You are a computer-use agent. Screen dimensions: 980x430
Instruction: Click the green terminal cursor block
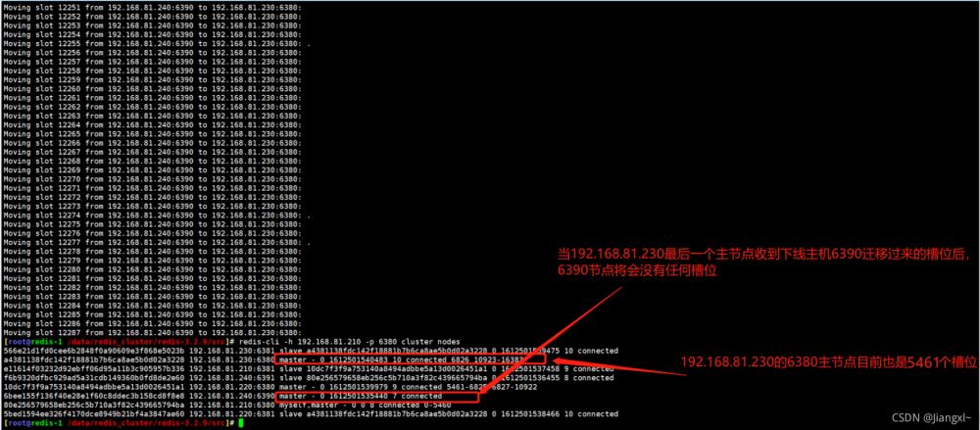pos(242,423)
